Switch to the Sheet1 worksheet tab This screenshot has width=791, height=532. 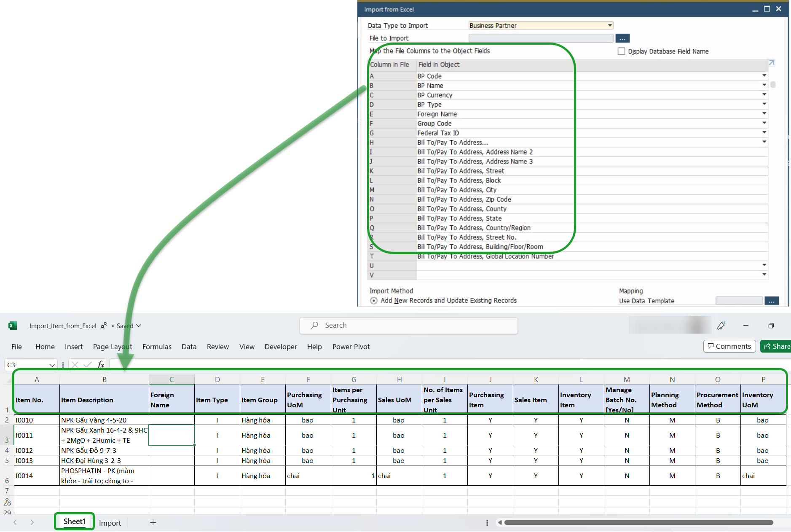pyautogui.click(x=75, y=521)
